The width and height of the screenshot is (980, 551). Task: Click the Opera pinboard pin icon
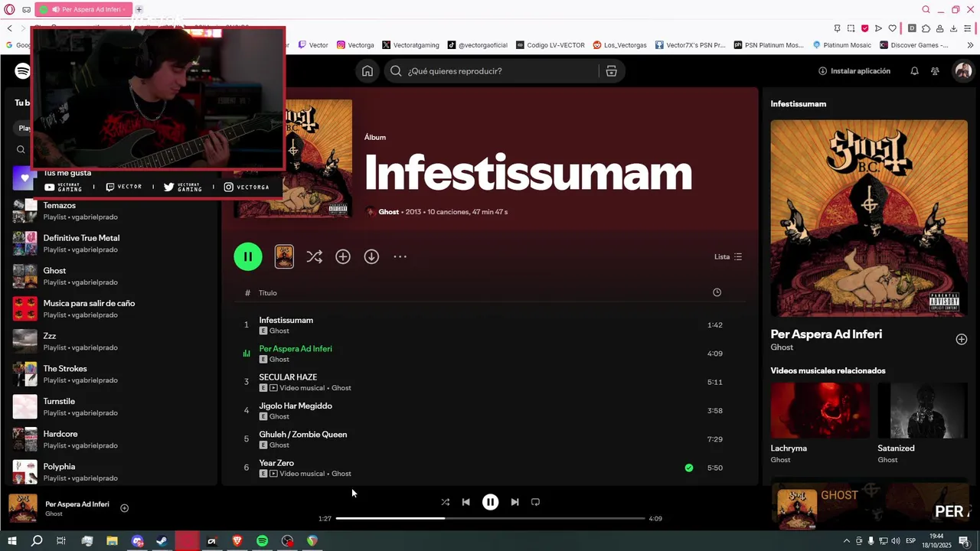pos(837,28)
